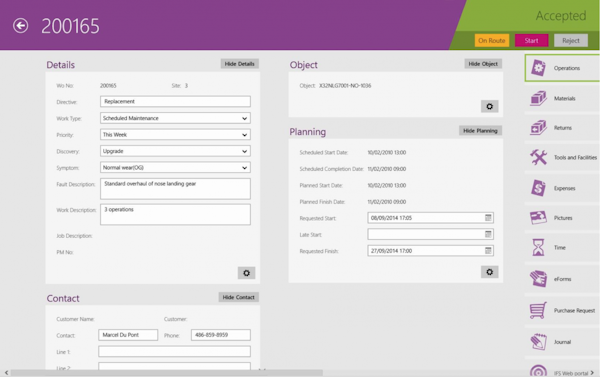Open calendar picker for Requested Start
The height and width of the screenshot is (377, 600).
488,218
